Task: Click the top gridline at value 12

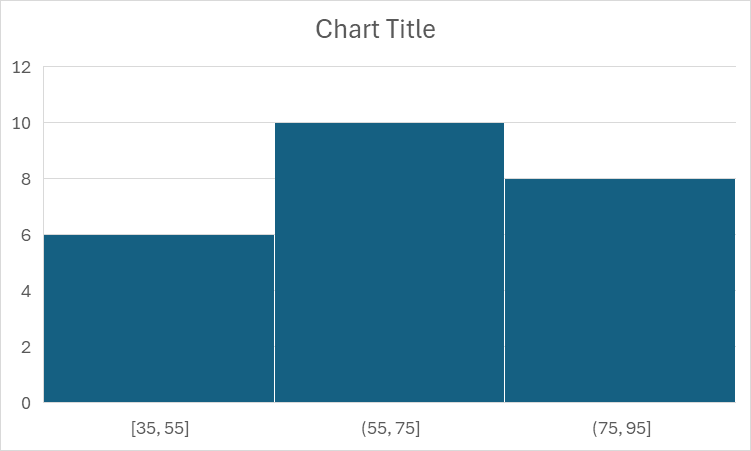Action: point(390,67)
